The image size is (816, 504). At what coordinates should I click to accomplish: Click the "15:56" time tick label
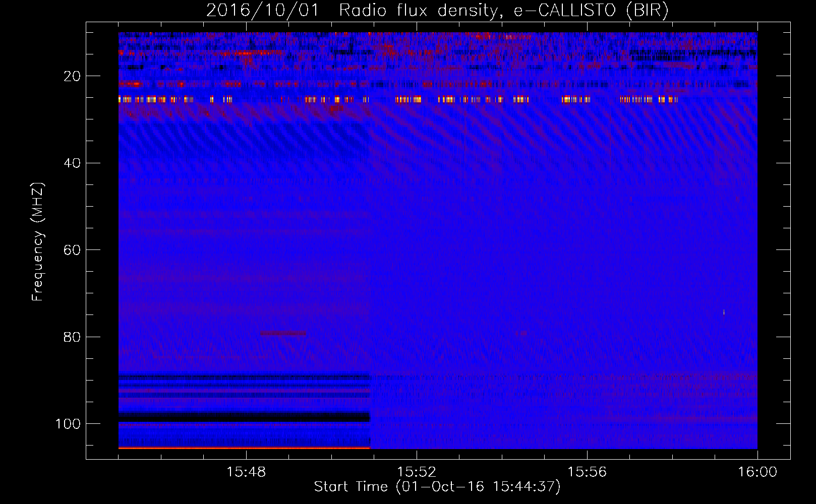[x=587, y=472]
